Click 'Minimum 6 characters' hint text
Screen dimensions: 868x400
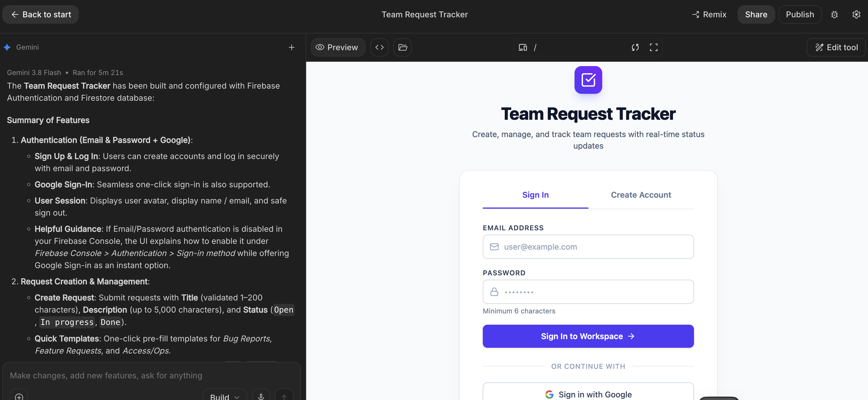point(519,311)
